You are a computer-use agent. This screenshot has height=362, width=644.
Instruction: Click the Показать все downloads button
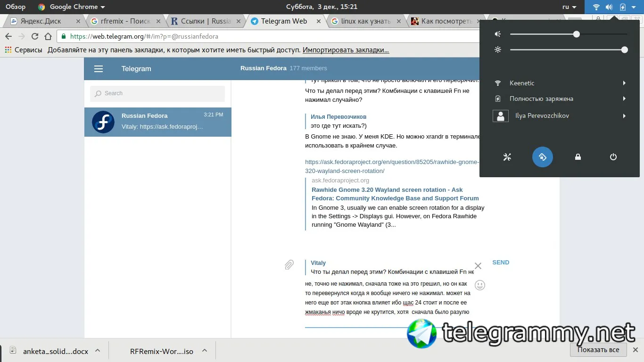(x=598, y=350)
